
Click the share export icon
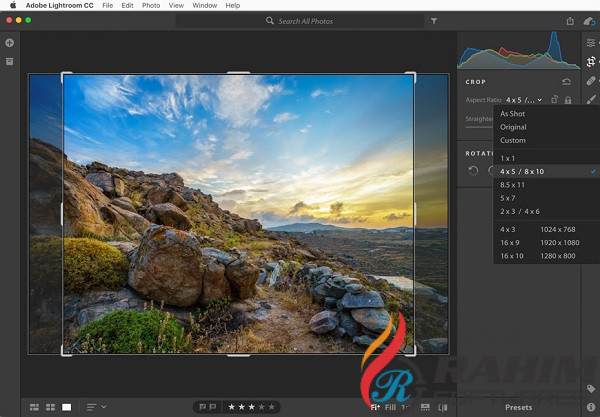coord(570,20)
